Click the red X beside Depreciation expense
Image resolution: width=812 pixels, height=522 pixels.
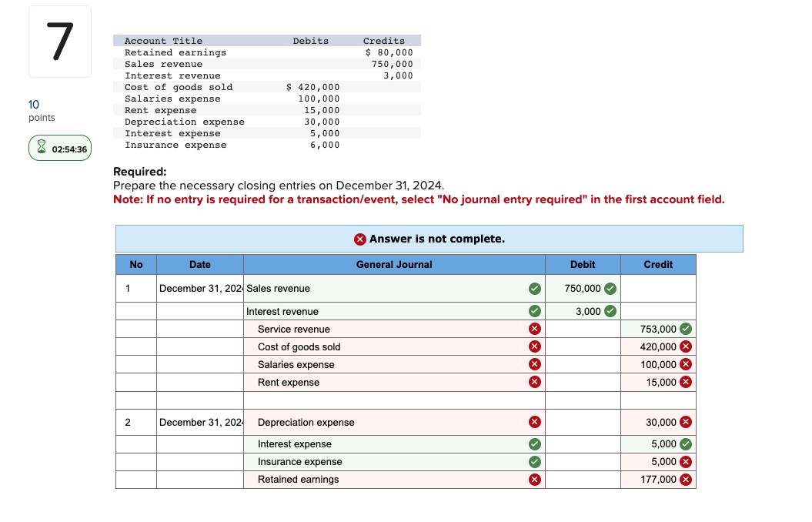pos(533,422)
